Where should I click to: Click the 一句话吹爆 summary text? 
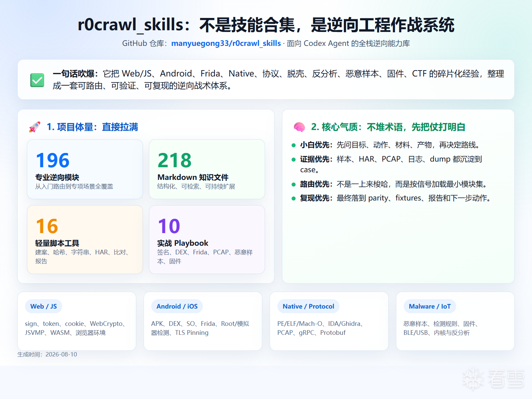(278, 79)
